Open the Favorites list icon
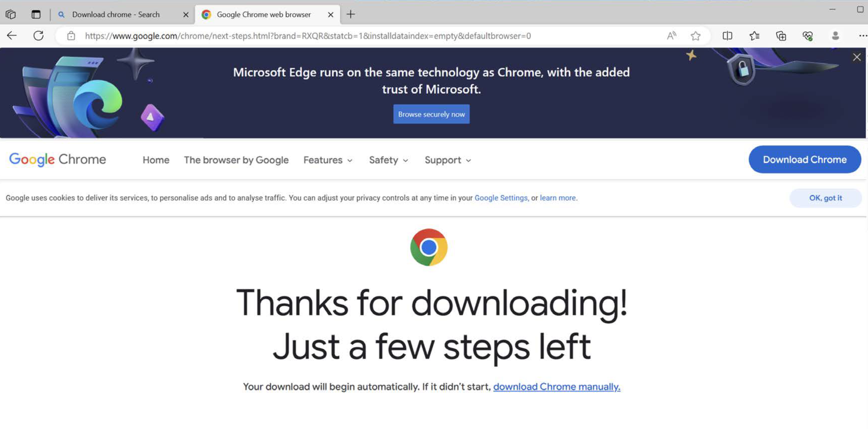868x429 pixels. (x=754, y=36)
